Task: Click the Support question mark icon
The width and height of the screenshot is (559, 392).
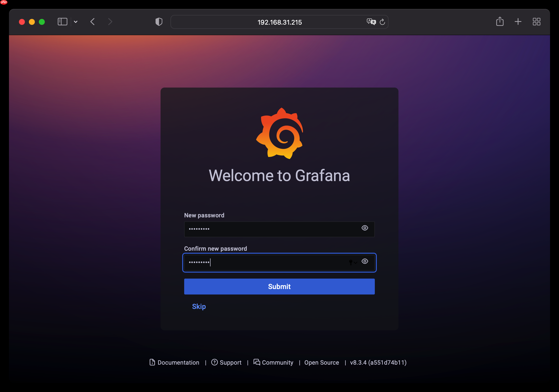Action: (x=214, y=362)
